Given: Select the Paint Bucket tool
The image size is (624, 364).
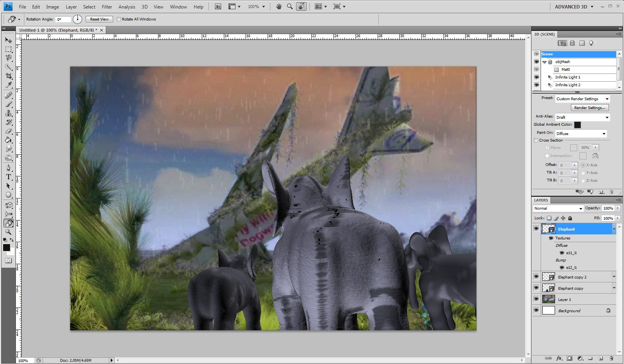Looking at the screenshot, I should coord(9,140).
